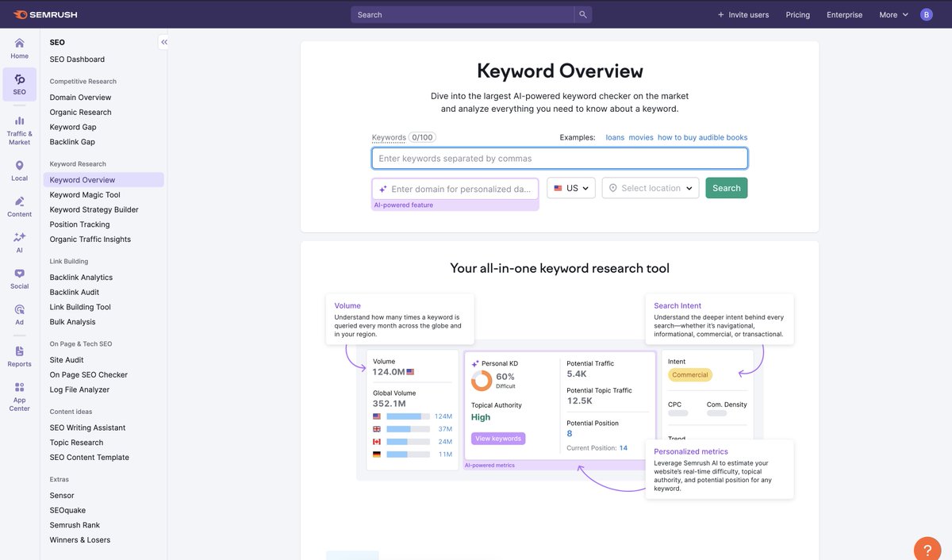The width and height of the screenshot is (952, 560).
Task: Open SEO Writing Assistant in sidebar
Action: tap(87, 428)
